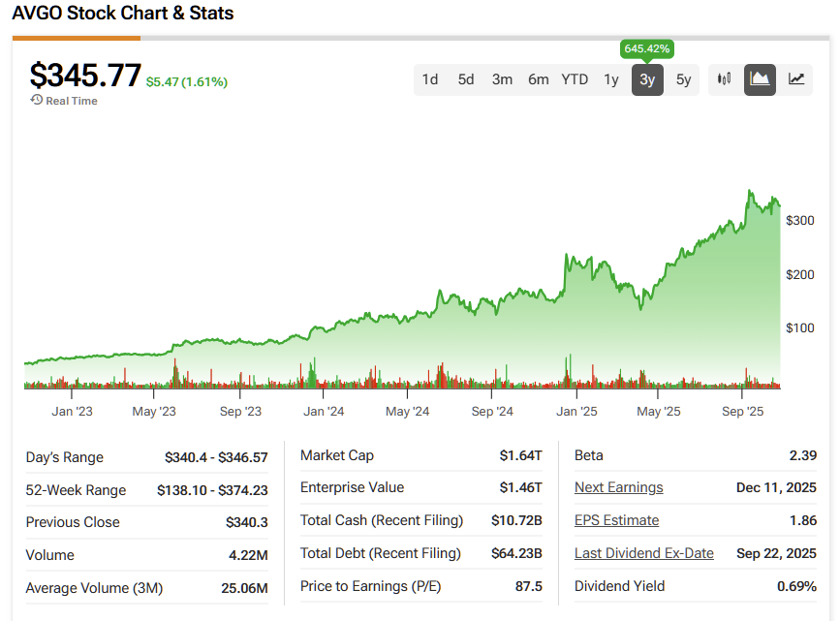Screen dimensions: 840x621
Task: Select the 5d time range
Action: click(466, 79)
